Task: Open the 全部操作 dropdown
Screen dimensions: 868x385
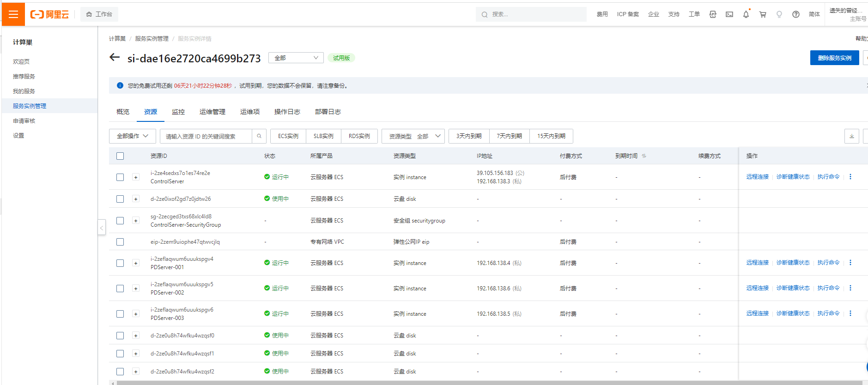Action: pos(133,136)
